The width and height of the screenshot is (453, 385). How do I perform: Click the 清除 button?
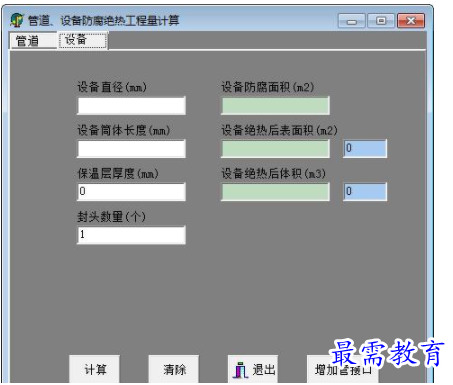[173, 369]
